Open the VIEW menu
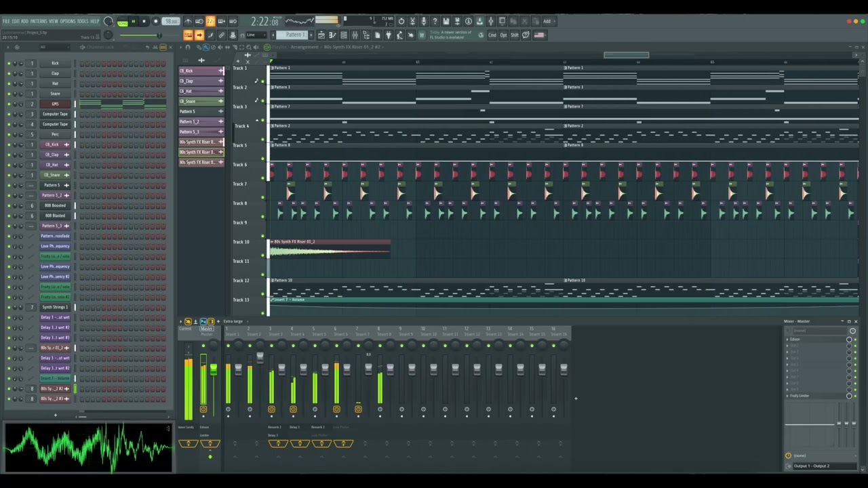 [54, 22]
